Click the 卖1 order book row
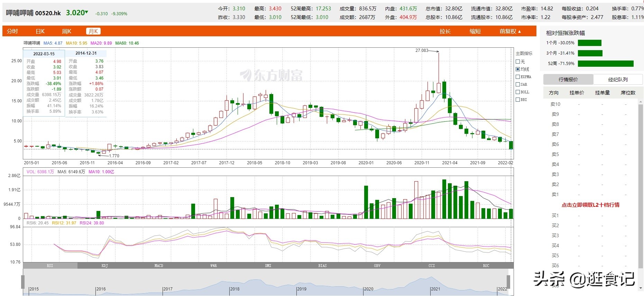The height and width of the screenshot is (296, 644). pyautogui.click(x=590, y=194)
